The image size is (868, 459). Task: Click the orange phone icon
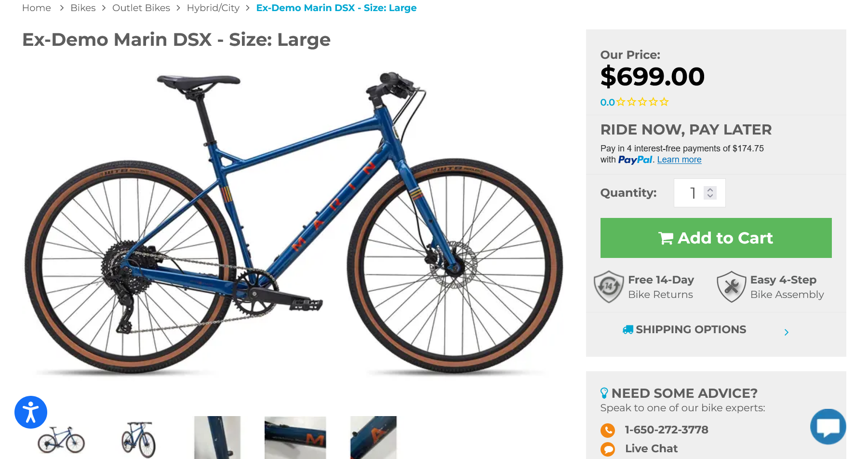[608, 430]
